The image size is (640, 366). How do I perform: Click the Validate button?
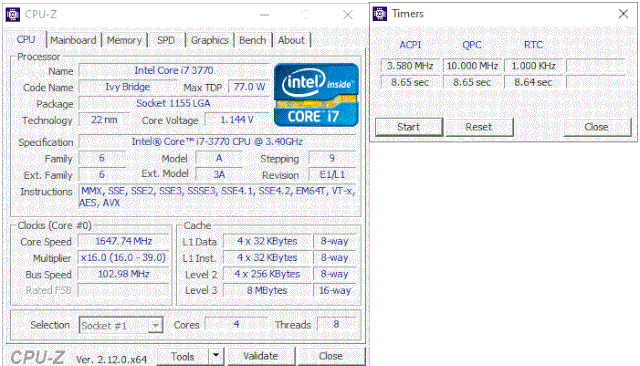[x=261, y=356]
